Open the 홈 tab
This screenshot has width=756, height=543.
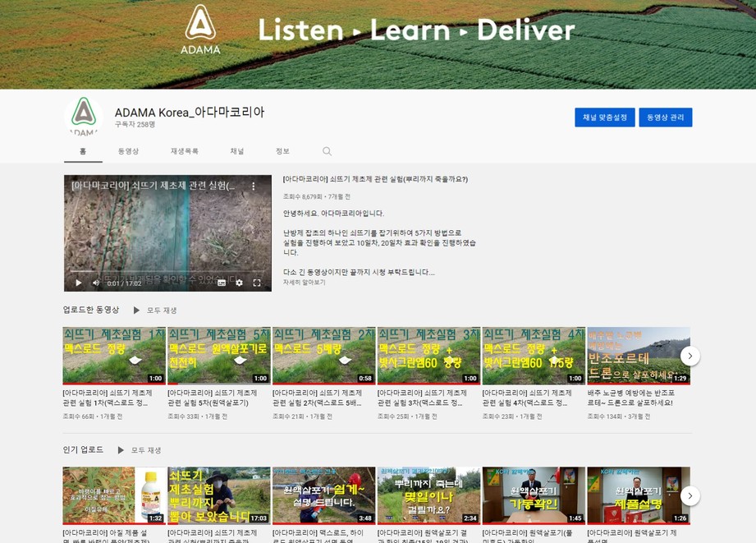click(83, 151)
